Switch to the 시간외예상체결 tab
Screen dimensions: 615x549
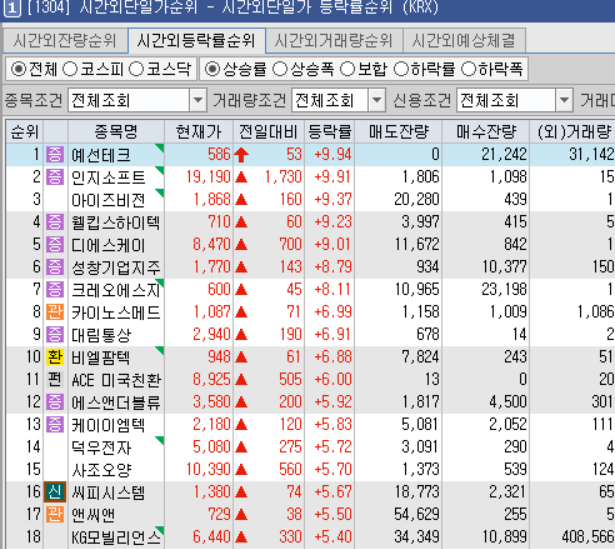point(464,40)
